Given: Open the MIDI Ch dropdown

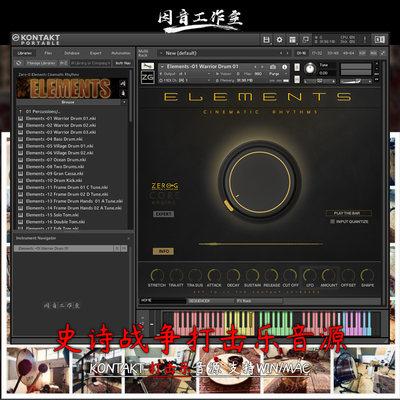Looking at the screenshot, I should click(185, 80).
